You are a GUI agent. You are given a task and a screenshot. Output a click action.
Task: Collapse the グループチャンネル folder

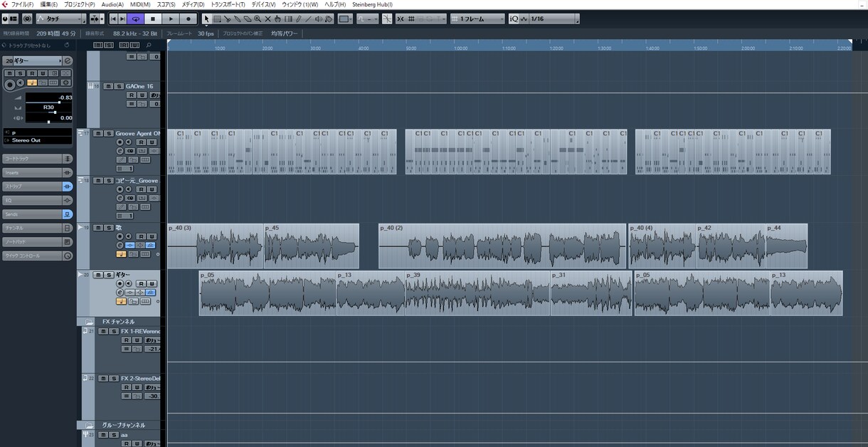point(90,425)
